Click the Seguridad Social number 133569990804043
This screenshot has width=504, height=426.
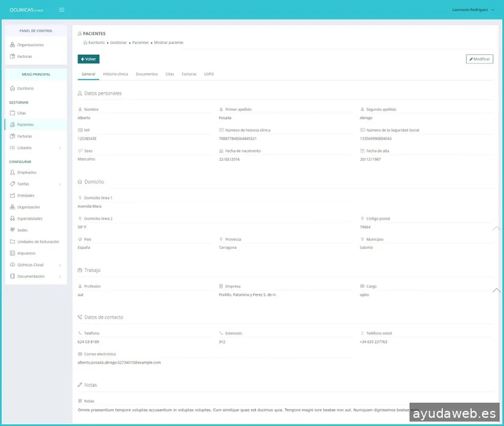(x=375, y=139)
